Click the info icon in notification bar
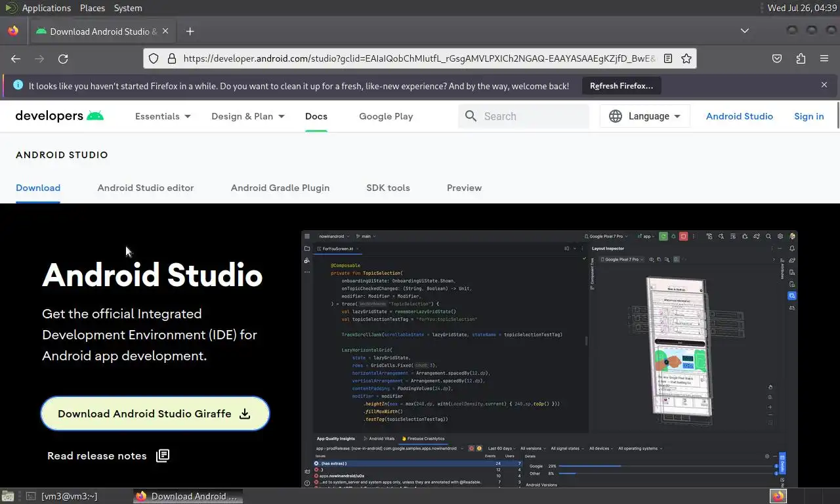Viewport: 840px width, 504px height. pos(18,85)
